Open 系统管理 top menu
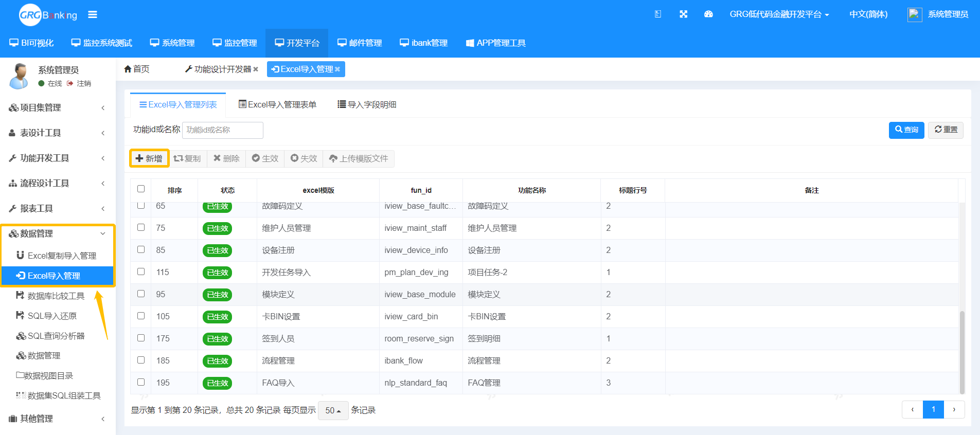Viewport: 980px width, 435px height. point(172,43)
